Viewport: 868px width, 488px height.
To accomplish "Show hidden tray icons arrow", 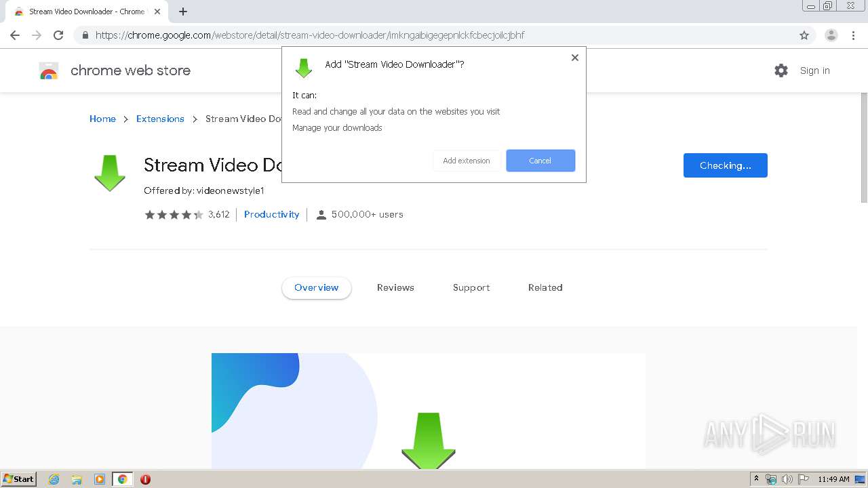I will (x=756, y=479).
